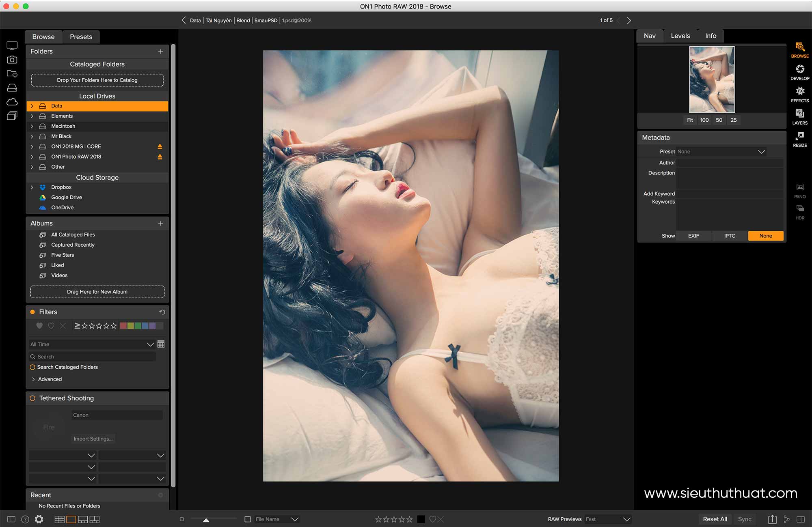
Task: Select the cloud storage source icon
Action: point(12,101)
